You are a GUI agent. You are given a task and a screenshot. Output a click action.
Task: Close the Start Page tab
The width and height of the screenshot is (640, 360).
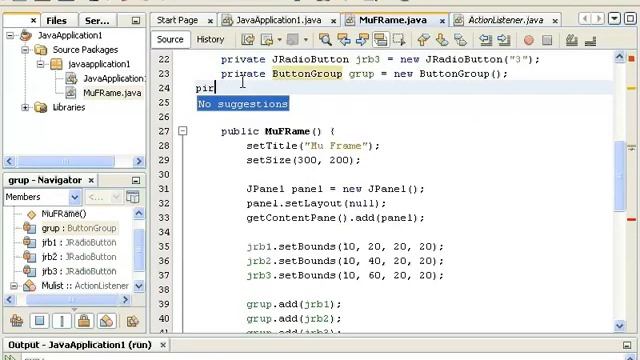pyautogui.click(x=210, y=21)
